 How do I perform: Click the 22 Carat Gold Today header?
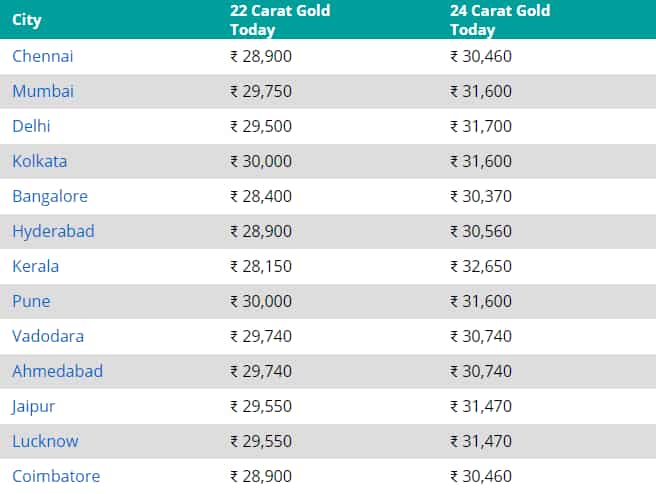point(280,20)
